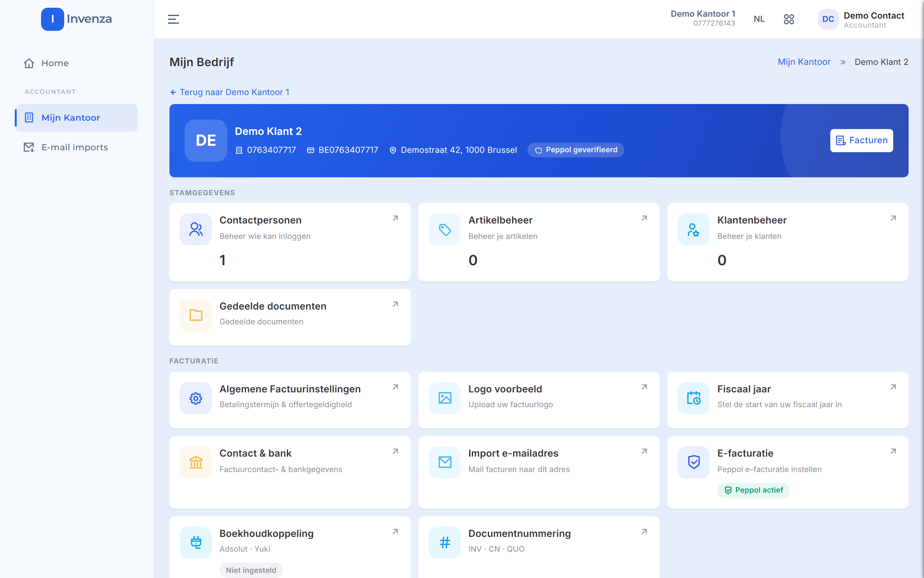This screenshot has height=578, width=924.
Task: Click the Import e-mailadres envelope icon
Action: 445,462
